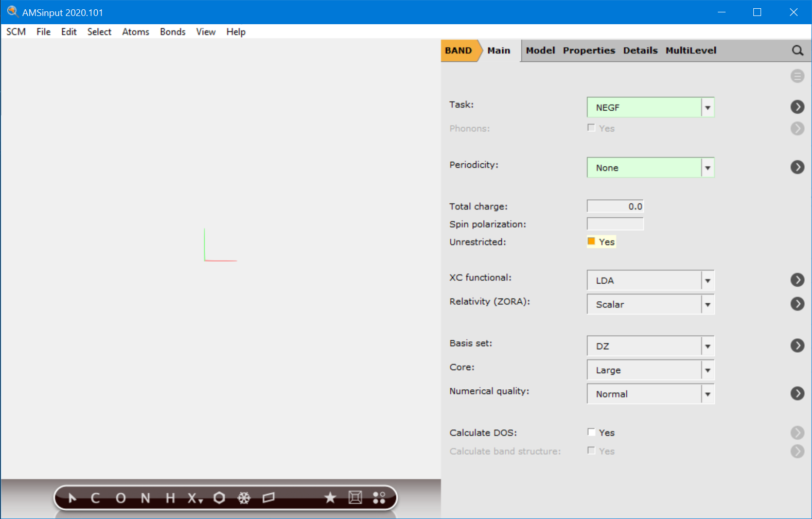The width and height of the screenshot is (812, 519).
Task: Select the ring structures tool
Action: point(219,498)
